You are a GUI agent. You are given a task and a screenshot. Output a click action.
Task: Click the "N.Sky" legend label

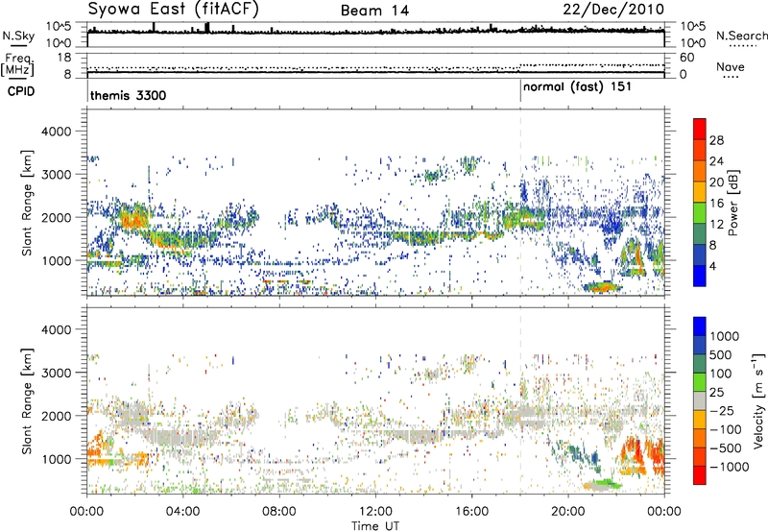coord(18,36)
